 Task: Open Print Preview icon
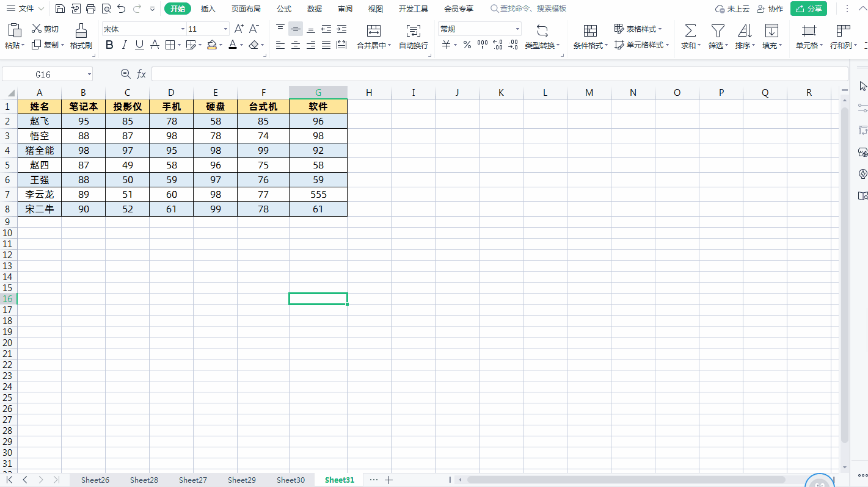[106, 9]
